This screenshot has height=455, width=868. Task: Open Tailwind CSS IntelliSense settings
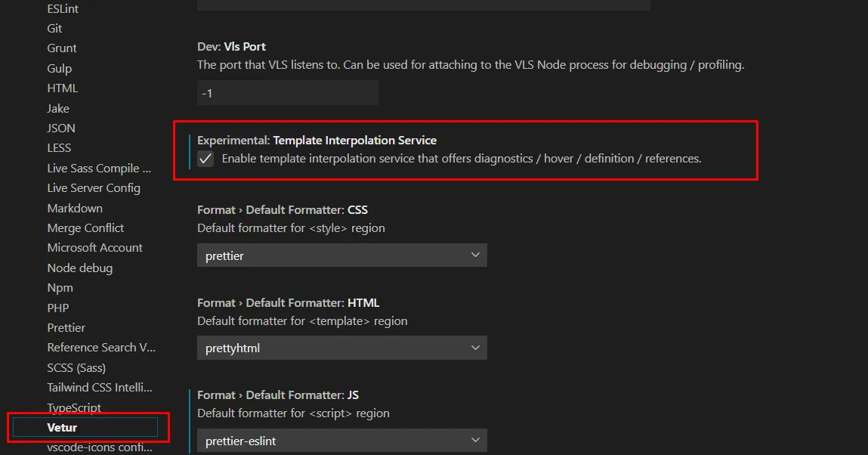[x=100, y=388]
